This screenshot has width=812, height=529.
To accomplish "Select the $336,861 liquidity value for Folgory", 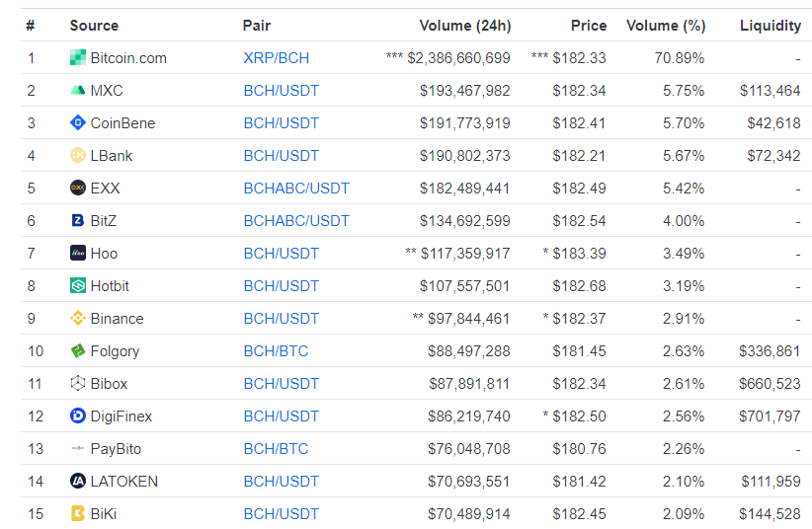I will 771,351.
